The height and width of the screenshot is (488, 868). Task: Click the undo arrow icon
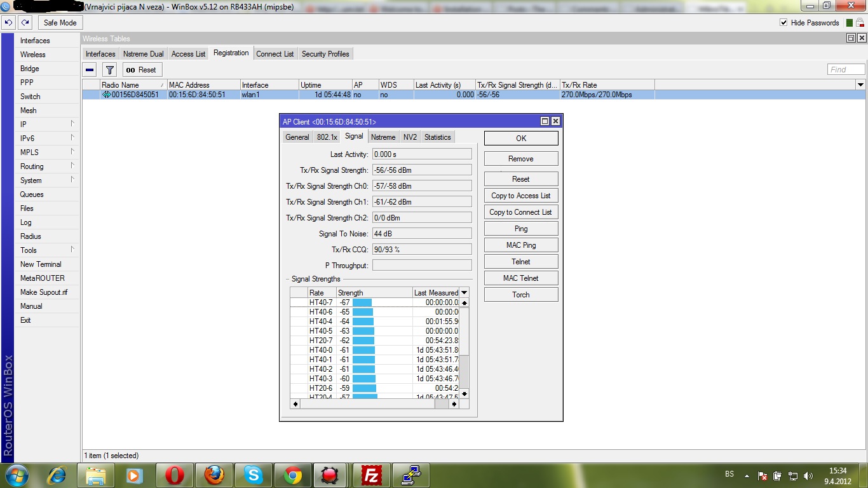pos(8,22)
